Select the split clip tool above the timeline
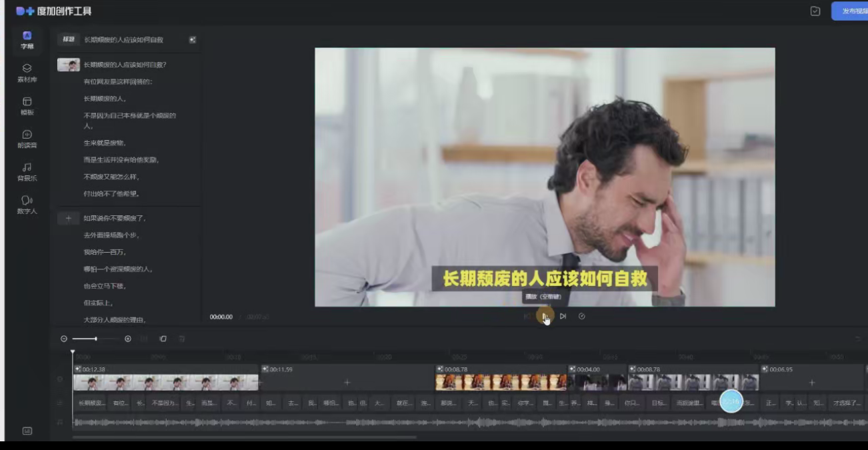The height and width of the screenshot is (450, 868). (x=143, y=339)
